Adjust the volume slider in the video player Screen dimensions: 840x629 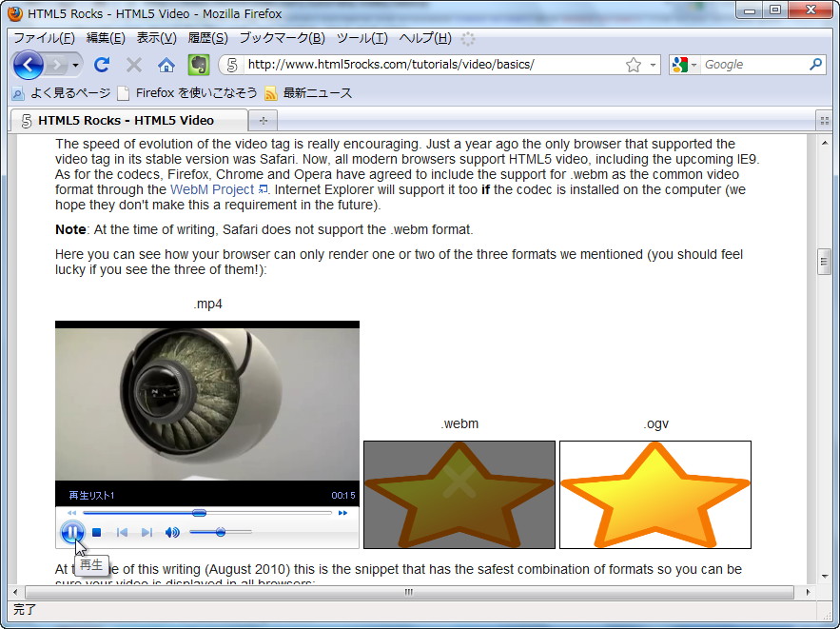click(220, 533)
